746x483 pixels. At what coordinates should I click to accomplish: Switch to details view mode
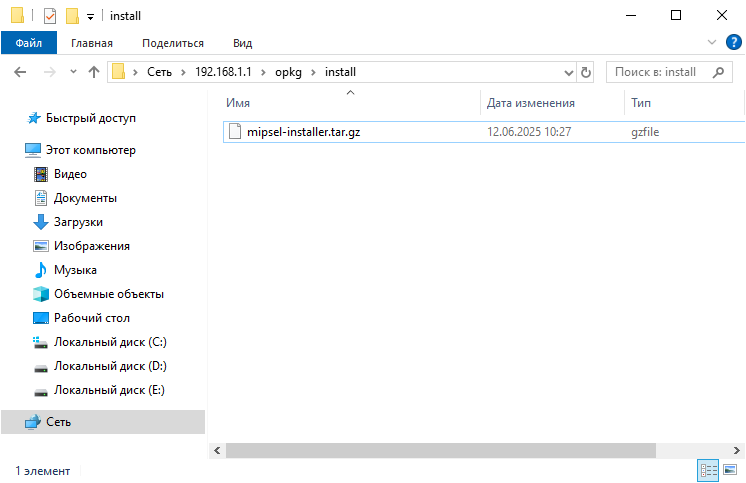709,470
